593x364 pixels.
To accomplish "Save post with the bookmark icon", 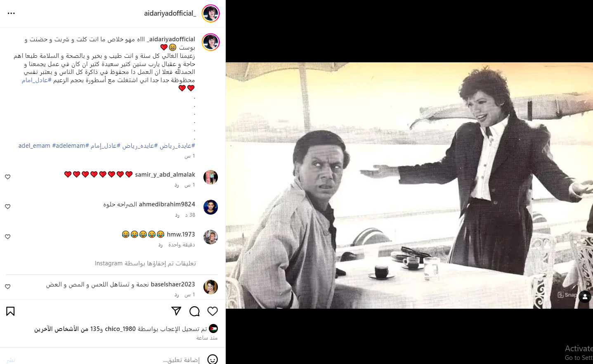I will [10, 311].
